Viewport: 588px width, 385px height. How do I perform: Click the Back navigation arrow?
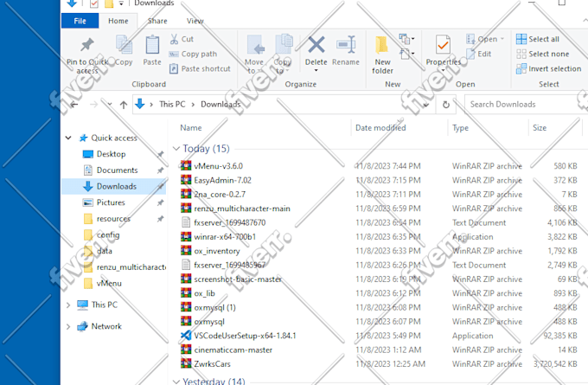[x=74, y=105]
